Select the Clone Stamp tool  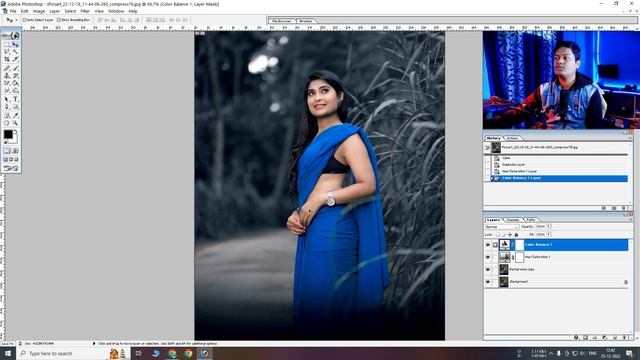point(7,76)
